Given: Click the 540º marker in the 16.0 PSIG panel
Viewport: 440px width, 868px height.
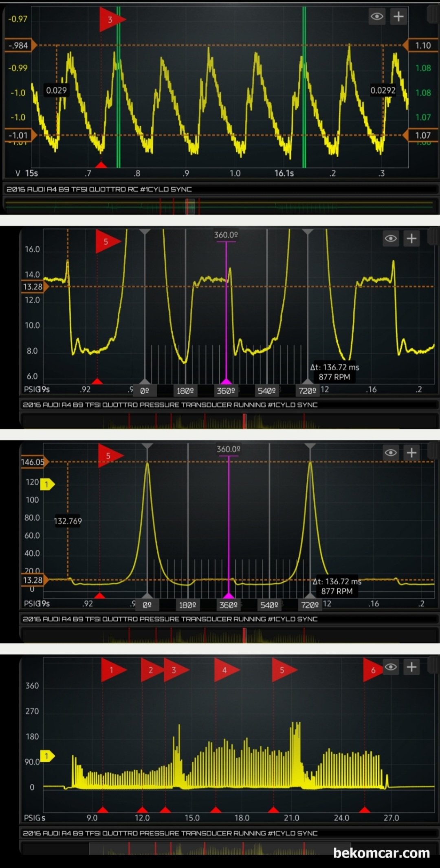Looking at the screenshot, I should point(267,390).
